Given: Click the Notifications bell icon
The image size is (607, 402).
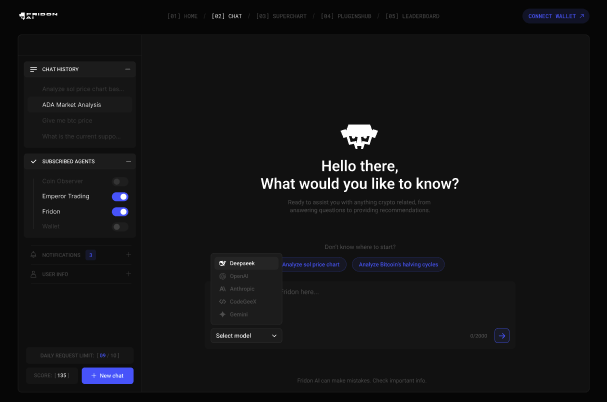Looking at the screenshot, I should click(33, 255).
